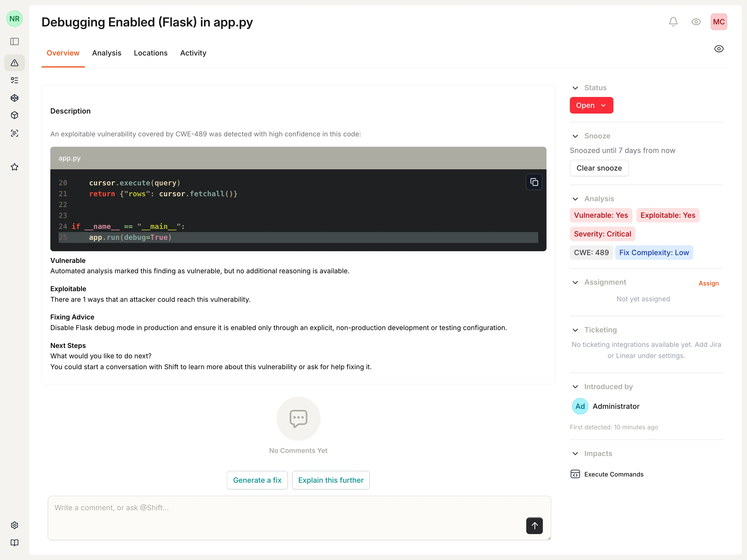Collapse the Ticketing section
747x560 pixels.
pos(576,330)
